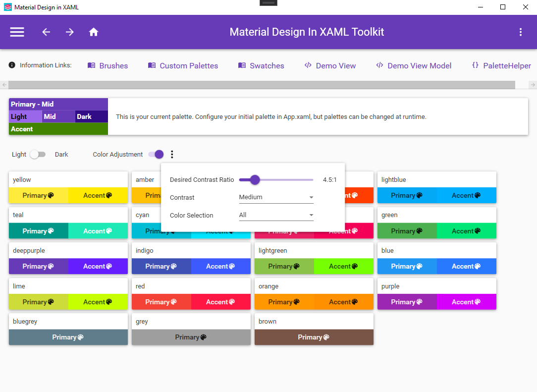Pick indigo Primary color
Viewport: 537px width, 392px height.
[x=161, y=266]
